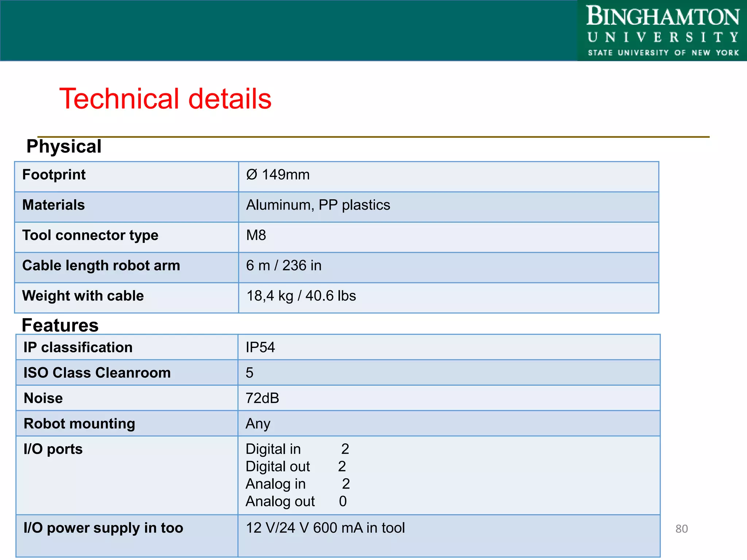
Task: Select the Ø 149mm footprint value
Action: (x=278, y=175)
